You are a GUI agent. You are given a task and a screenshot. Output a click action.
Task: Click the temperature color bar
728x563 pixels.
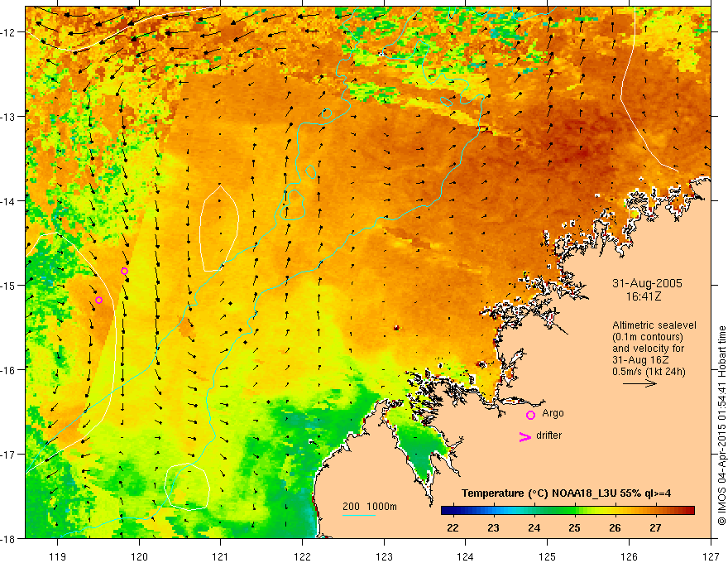568,510
